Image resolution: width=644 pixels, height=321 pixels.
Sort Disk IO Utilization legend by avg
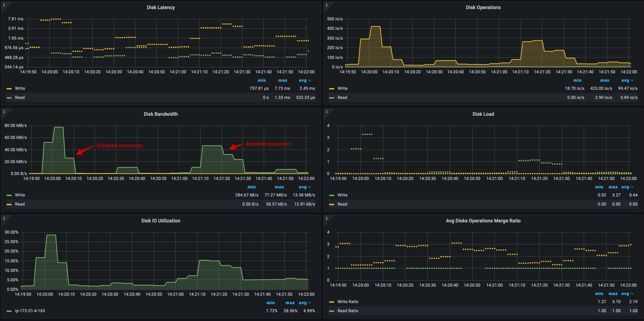tap(304, 303)
